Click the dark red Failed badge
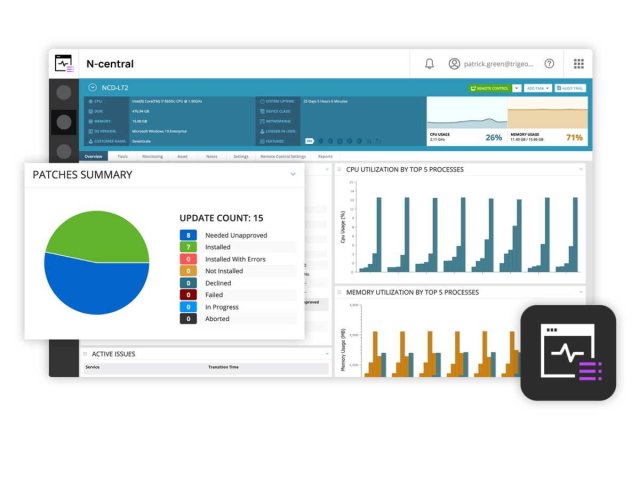Screen dimensions: 640x480 (188, 295)
